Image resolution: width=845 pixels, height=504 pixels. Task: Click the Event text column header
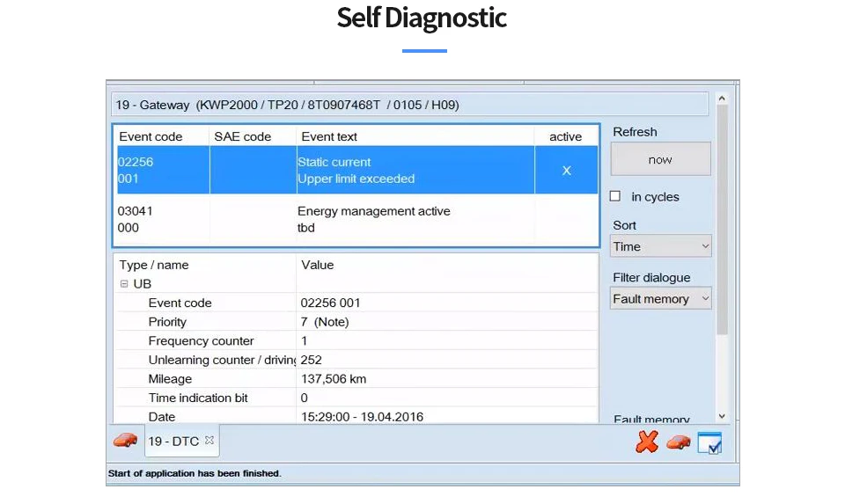coord(328,136)
